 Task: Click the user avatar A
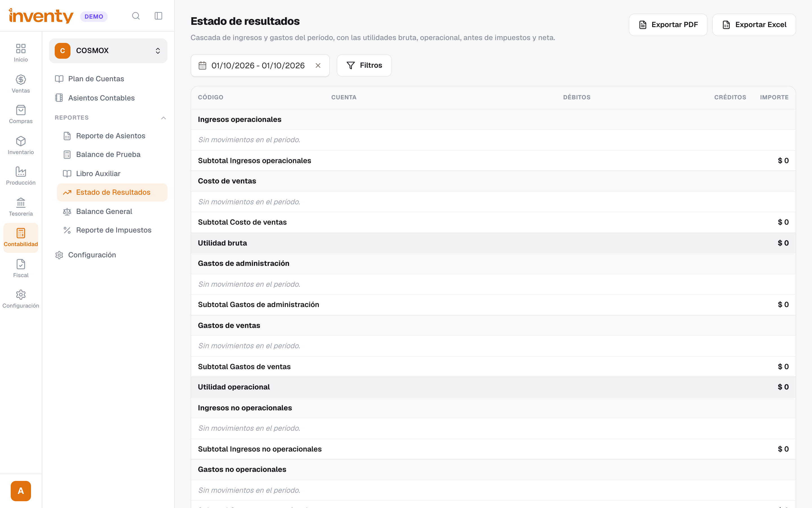pyautogui.click(x=21, y=491)
